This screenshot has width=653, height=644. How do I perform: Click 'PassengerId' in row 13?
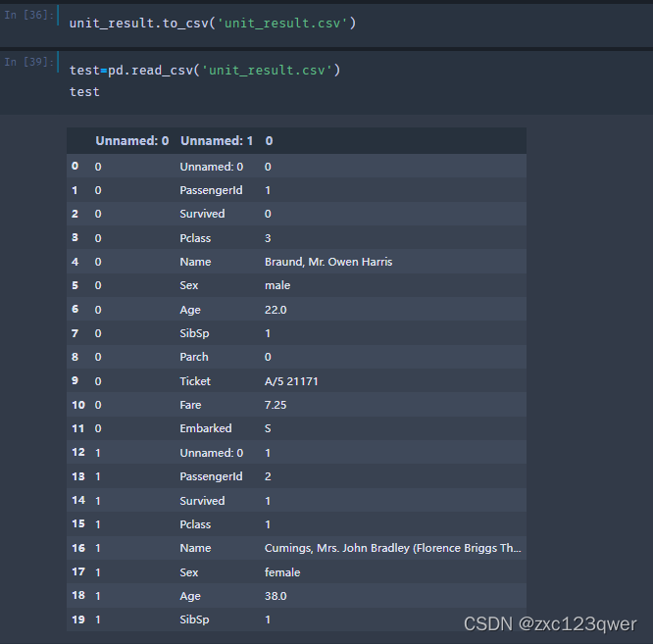[211, 476]
